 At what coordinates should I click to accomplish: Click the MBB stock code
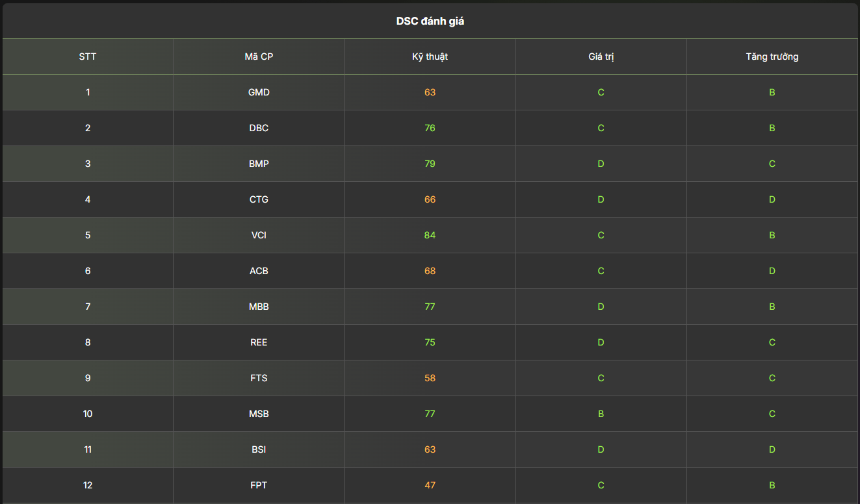pyautogui.click(x=259, y=307)
